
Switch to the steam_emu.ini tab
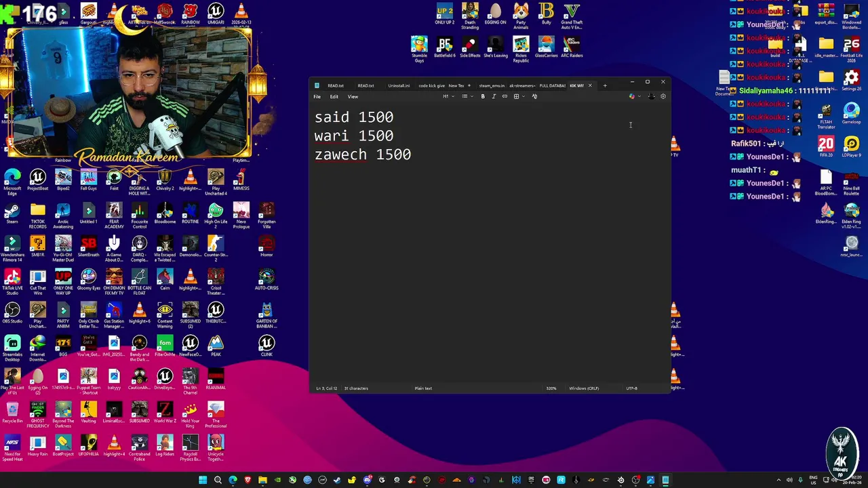491,85
